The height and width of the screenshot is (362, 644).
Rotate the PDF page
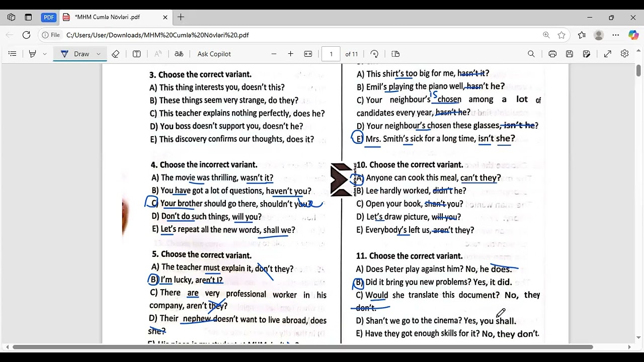point(374,54)
